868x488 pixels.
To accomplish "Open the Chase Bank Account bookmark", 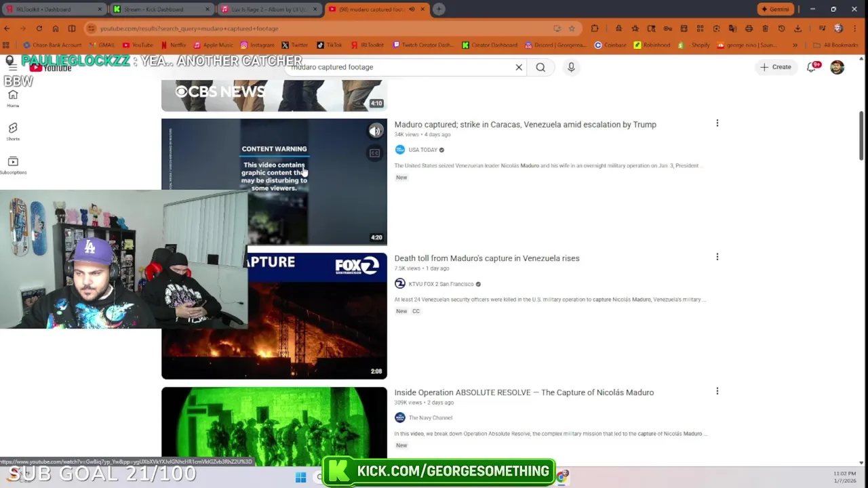I will click(x=52, y=45).
